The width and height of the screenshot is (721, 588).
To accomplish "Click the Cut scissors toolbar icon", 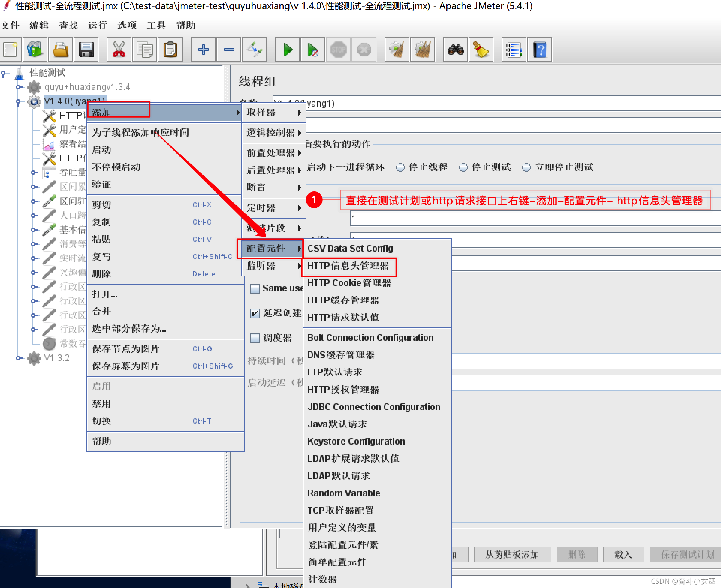I will (119, 49).
